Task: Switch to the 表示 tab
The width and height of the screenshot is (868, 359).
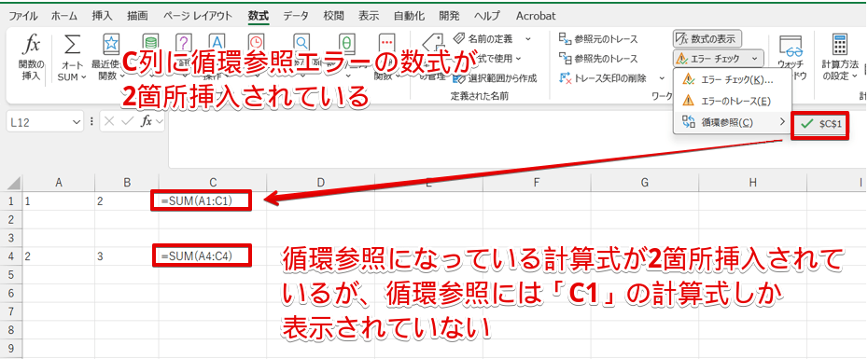Action: [369, 16]
